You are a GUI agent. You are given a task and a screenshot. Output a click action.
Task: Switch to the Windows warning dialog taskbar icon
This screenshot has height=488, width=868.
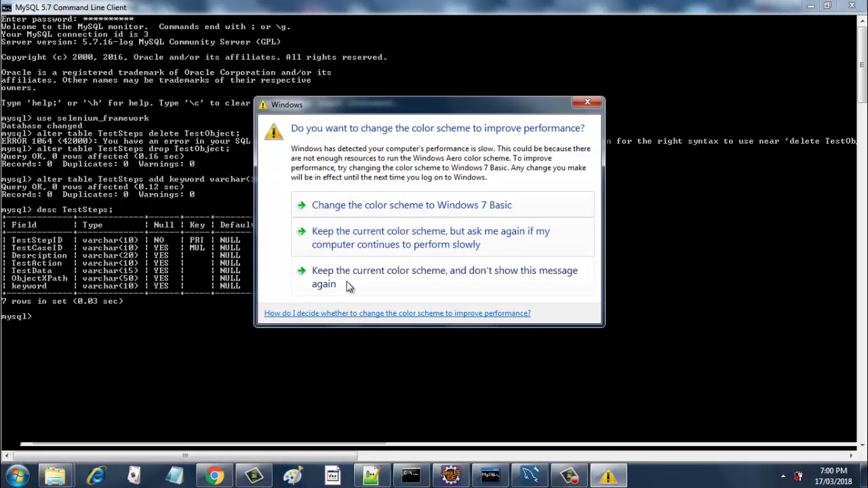(x=608, y=476)
